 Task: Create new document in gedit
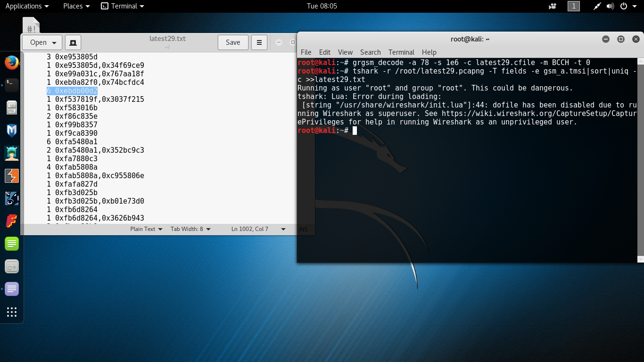click(73, 42)
